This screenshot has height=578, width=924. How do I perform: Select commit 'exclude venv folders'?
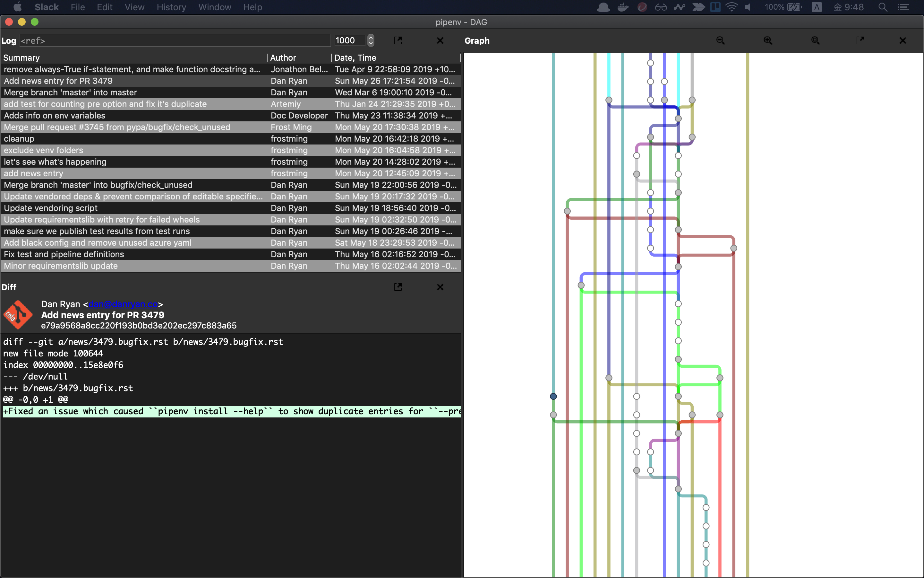pyautogui.click(x=231, y=150)
